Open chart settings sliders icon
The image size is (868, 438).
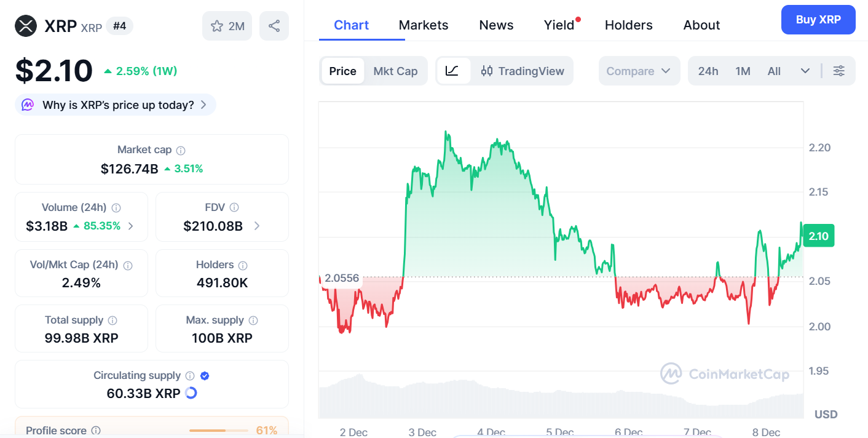click(839, 71)
